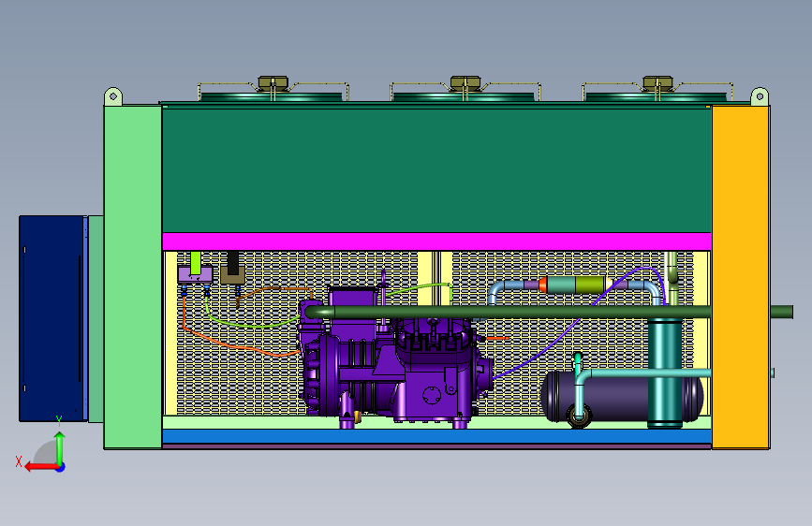Select the blue base rail
812x526 pixels.
[x=436, y=436]
